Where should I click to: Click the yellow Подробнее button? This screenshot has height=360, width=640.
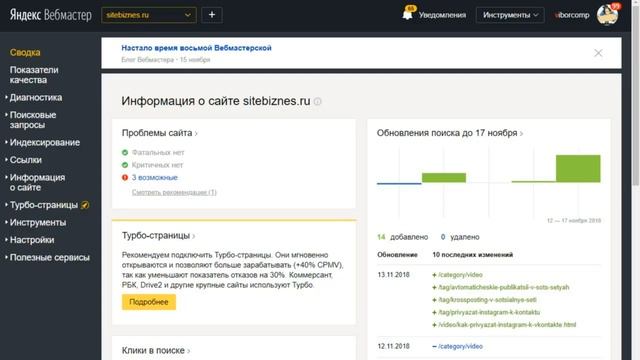(x=149, y=302)
